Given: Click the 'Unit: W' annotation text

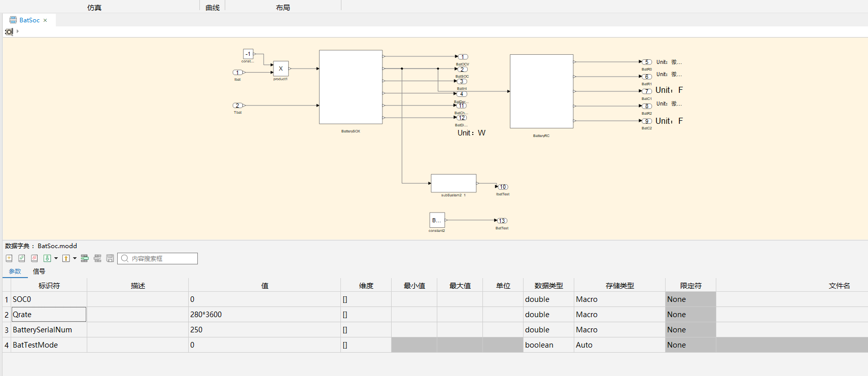Looking at the screenshot, I should click(471, 133).
